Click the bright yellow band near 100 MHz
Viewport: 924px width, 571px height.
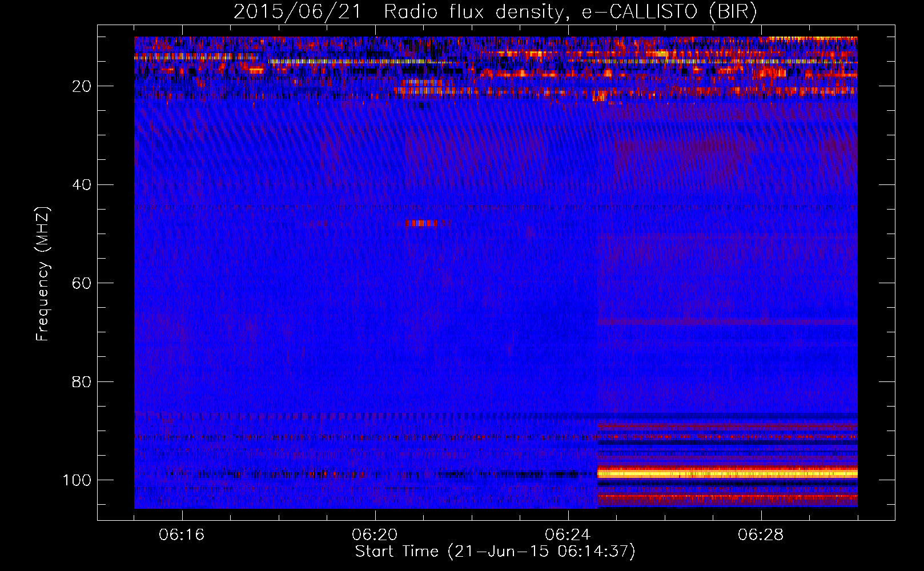point(727,473)
